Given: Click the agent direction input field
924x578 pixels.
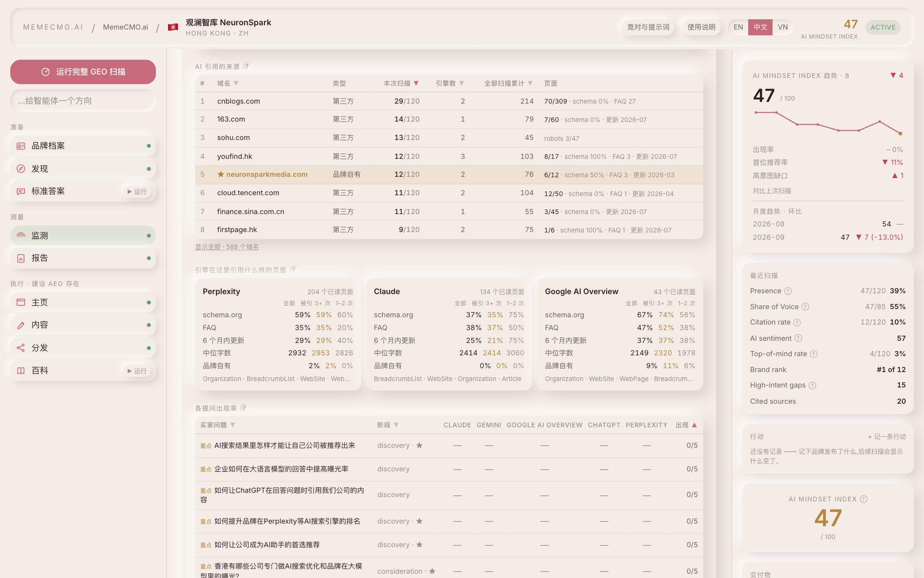Looking at the screenshot, I should pyautogui.click(x=83, y=101).
